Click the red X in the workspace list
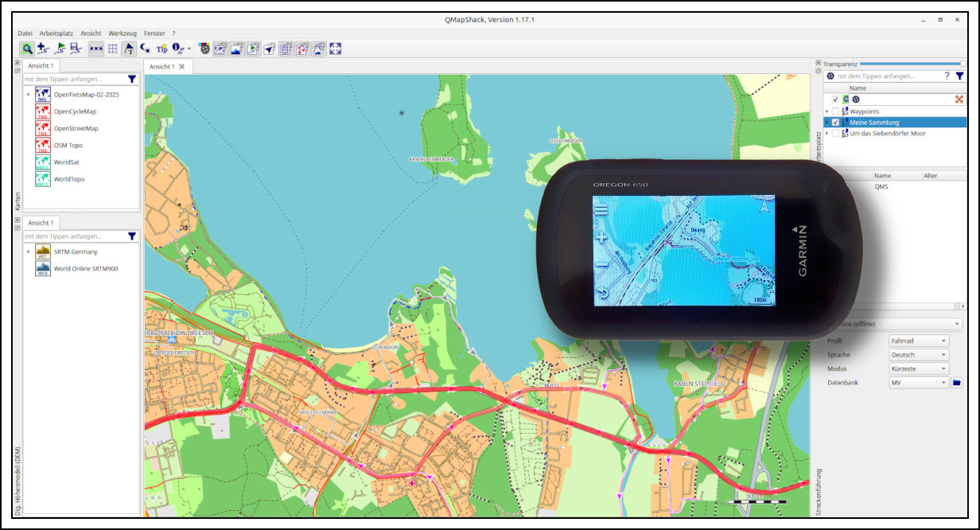This screenshot has height=530, width=980. tap(959, 99)
